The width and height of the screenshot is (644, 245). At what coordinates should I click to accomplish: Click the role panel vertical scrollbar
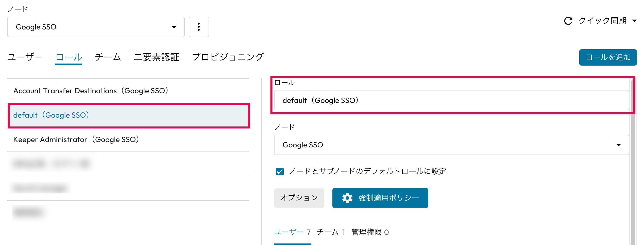pyautogui.click(x=633, y=162)
